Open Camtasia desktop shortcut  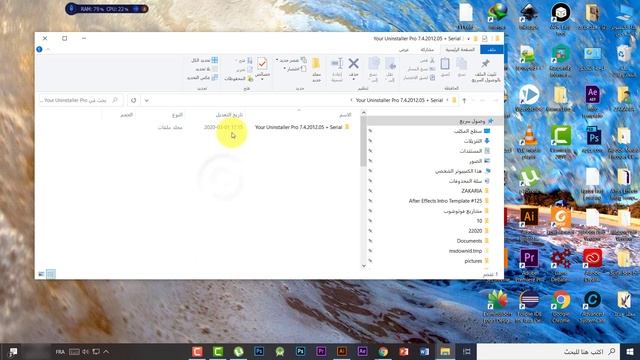pos(560,136)
